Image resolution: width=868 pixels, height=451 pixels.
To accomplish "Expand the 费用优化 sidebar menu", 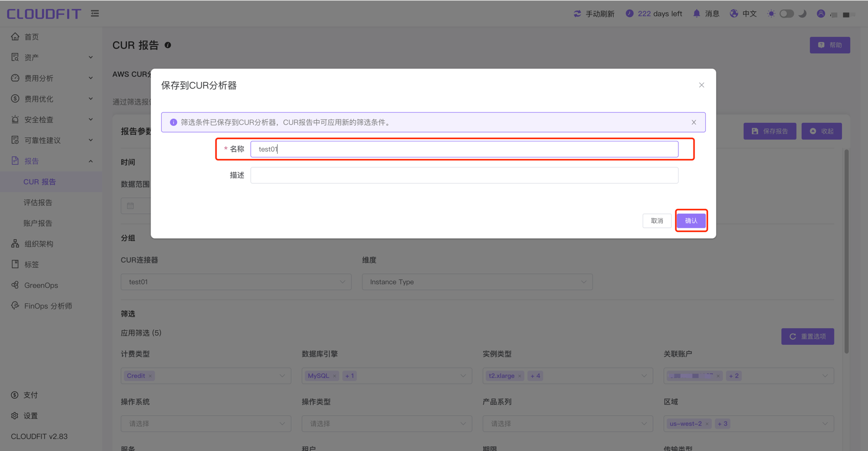I will [x=51, y=99].
